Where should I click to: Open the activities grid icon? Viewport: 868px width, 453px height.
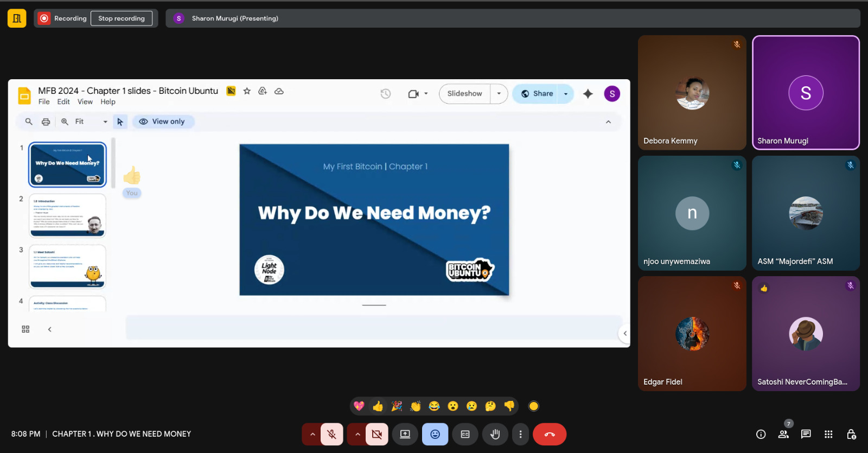(x=828, y=434)
